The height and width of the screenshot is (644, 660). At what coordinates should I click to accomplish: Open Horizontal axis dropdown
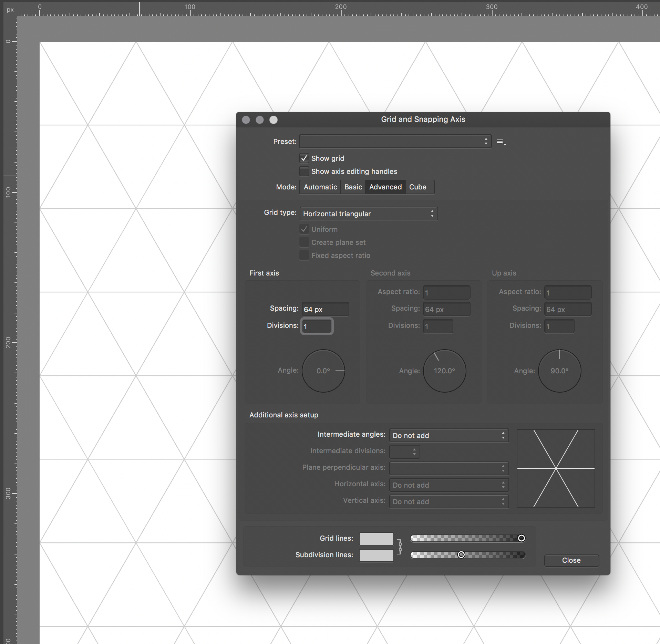click(449, 485)
